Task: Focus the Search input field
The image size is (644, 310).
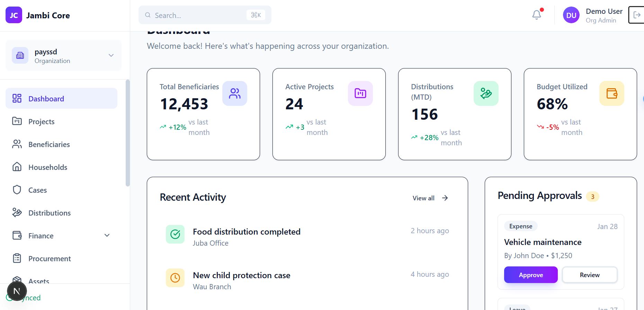Action: (x=199, y=15)
